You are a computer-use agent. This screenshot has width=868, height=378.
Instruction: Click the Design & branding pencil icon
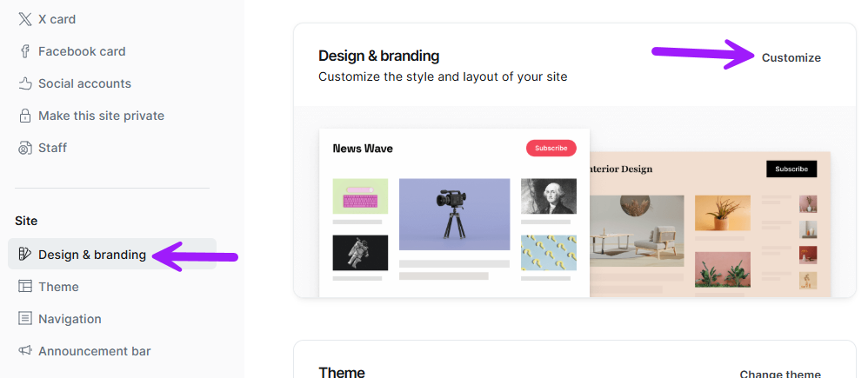25,254
